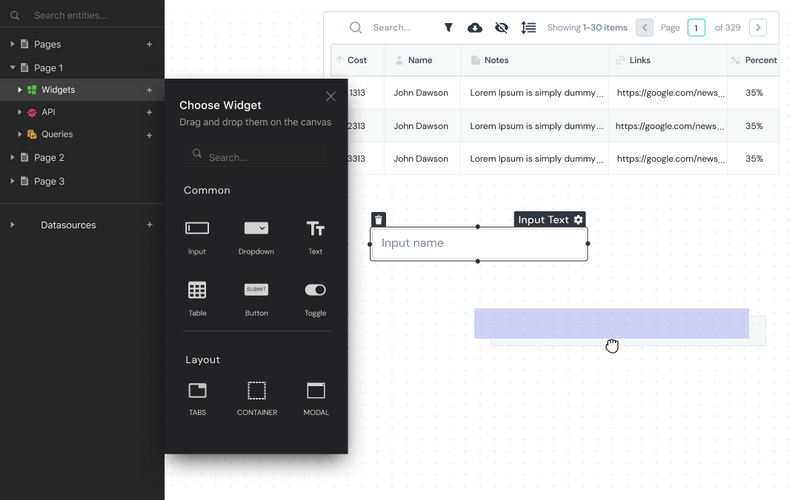Expand the API tree arrow
Screen dimensions: 800x500
(19, 112)
